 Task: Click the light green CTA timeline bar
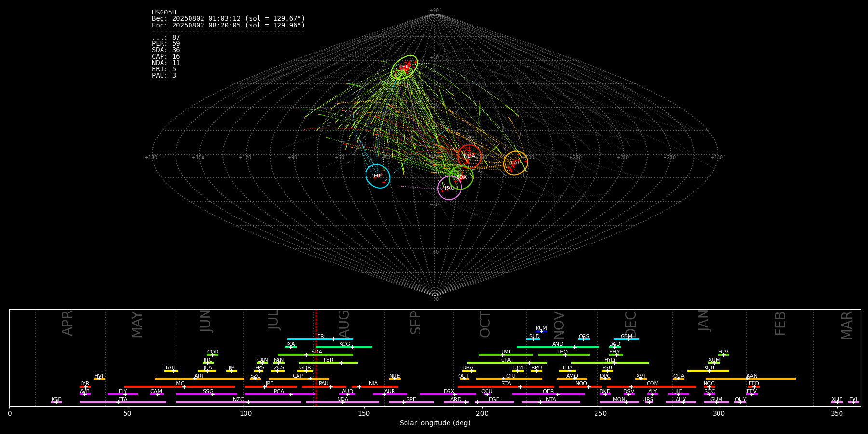(507, 363)
